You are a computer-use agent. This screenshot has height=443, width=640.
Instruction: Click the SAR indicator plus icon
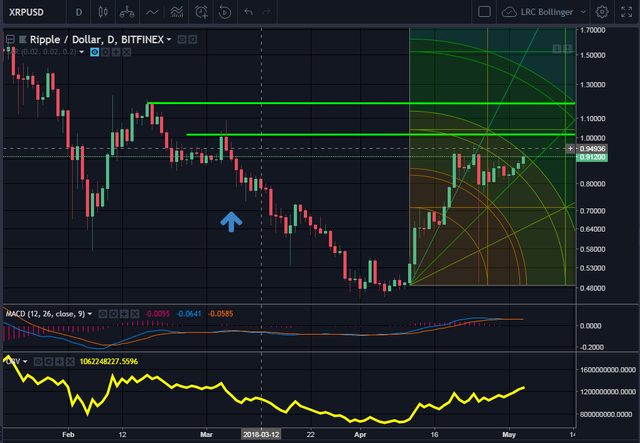click(116, 52)
